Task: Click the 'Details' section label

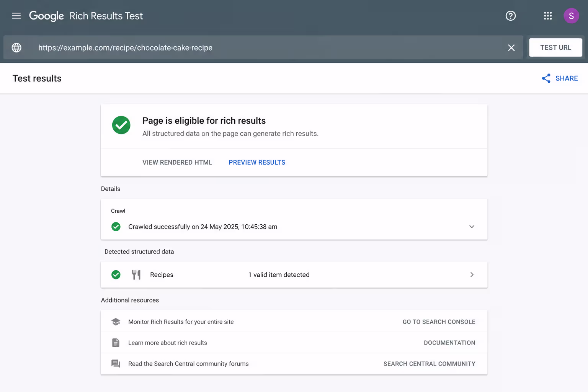Action: click(x=111, y=189)
